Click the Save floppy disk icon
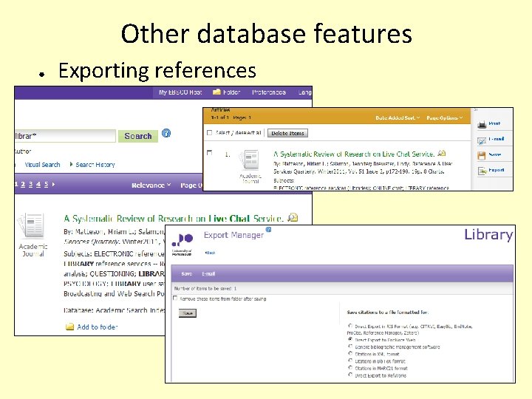 click(x=482, y=155)
